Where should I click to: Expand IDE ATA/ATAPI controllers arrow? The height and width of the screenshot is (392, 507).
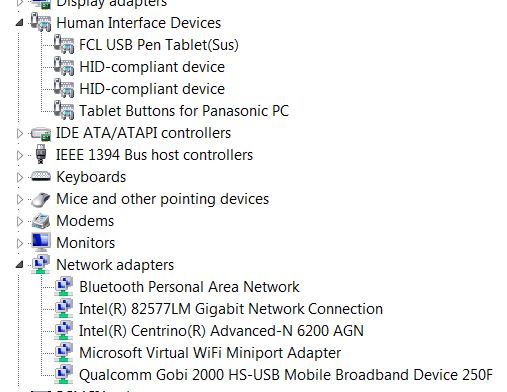coord(20,133)
